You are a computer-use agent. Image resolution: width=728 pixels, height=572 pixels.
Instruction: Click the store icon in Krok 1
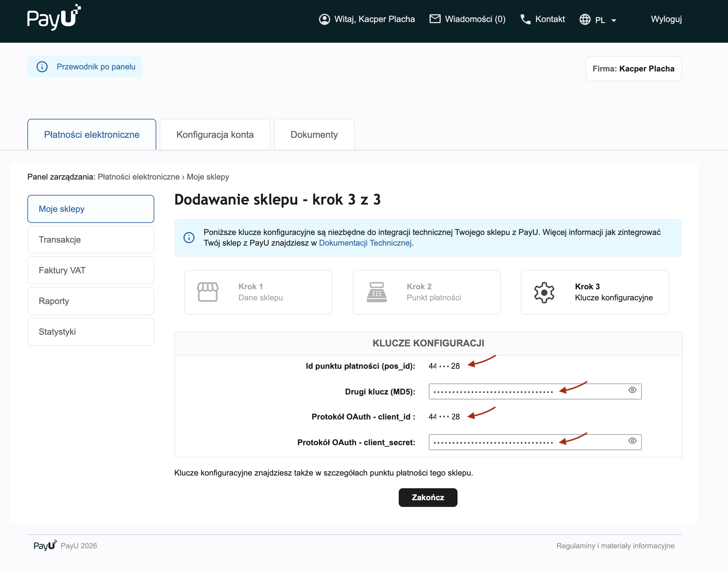point(207,292)
